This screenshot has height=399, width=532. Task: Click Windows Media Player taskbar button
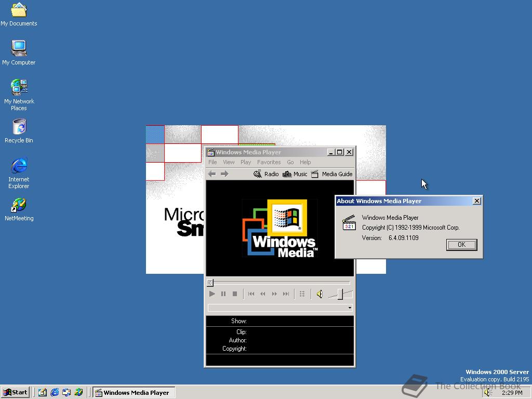point(134,392)
